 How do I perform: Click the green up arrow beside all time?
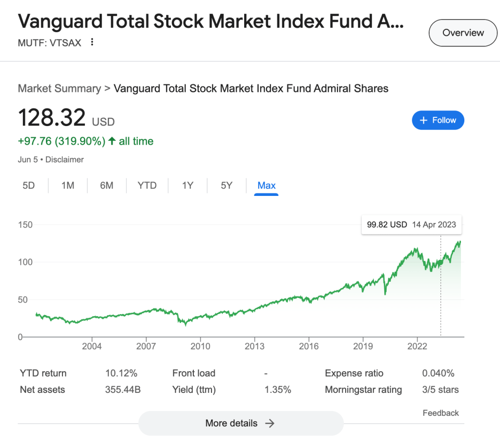pos(112,141)
